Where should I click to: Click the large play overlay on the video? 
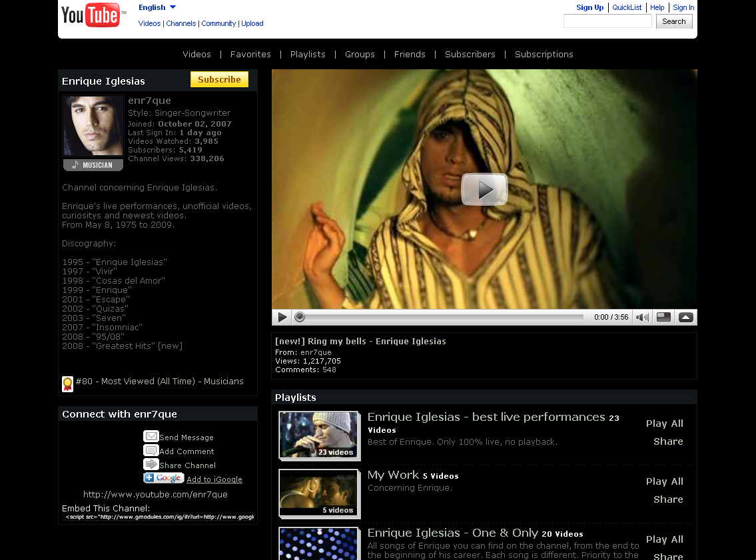(484, 189)
